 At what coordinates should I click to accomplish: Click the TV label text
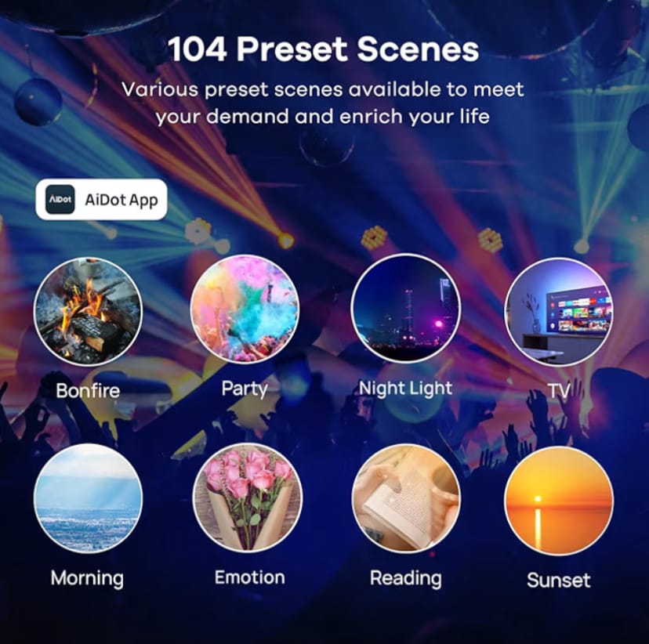(x=559, y=390)
